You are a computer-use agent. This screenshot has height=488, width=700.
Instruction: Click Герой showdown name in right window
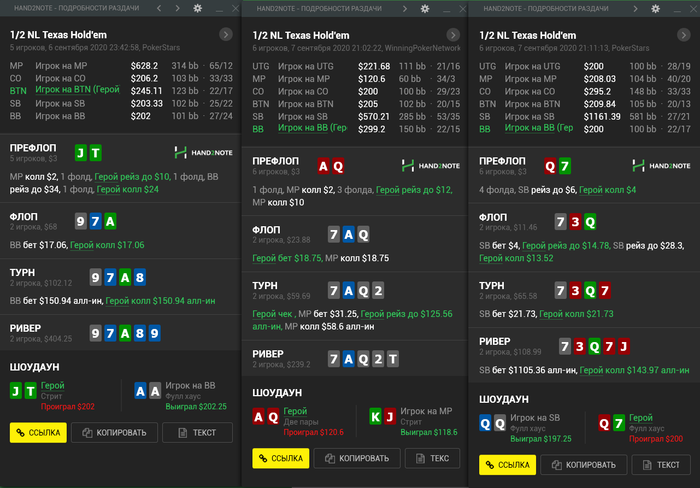(641, 417)
